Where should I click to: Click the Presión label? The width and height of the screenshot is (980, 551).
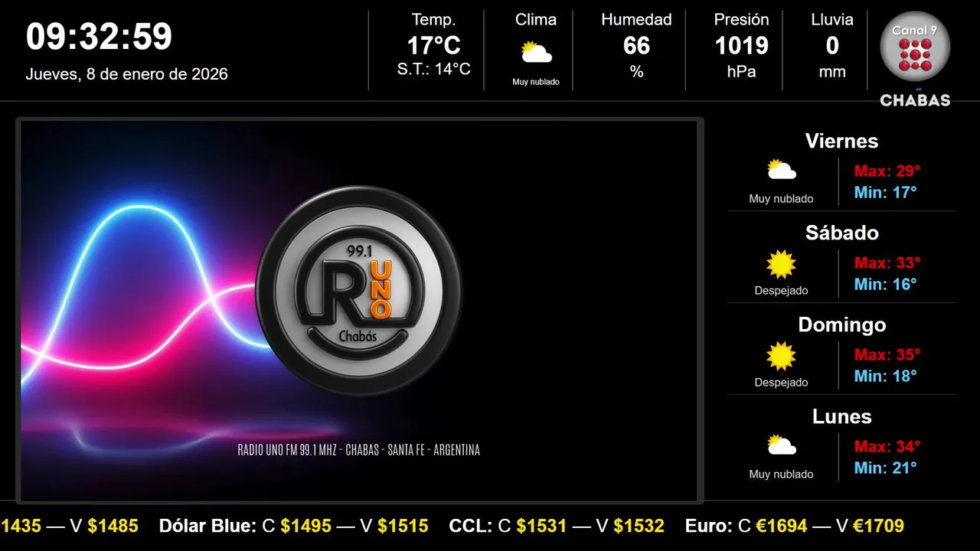point(741,20)
